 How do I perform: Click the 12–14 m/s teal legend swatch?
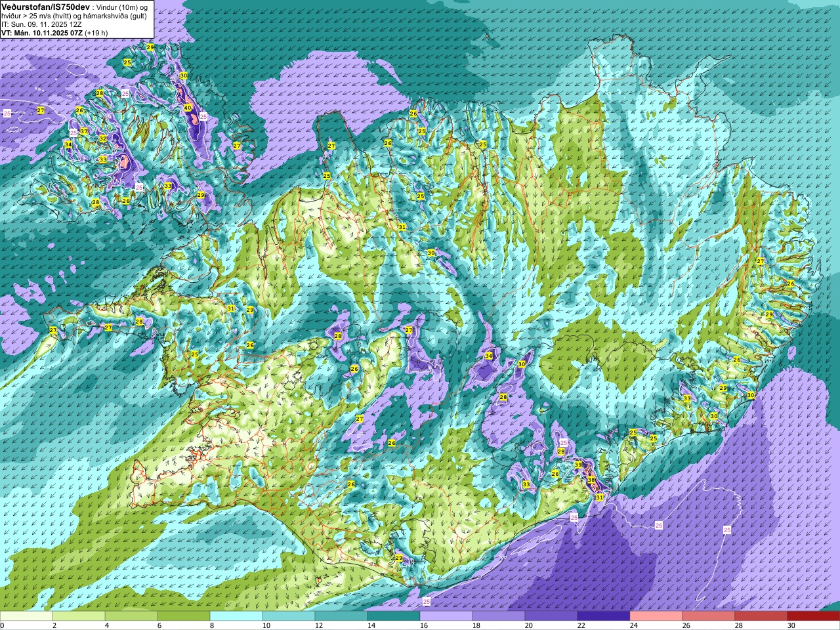(x=341, y=616)
